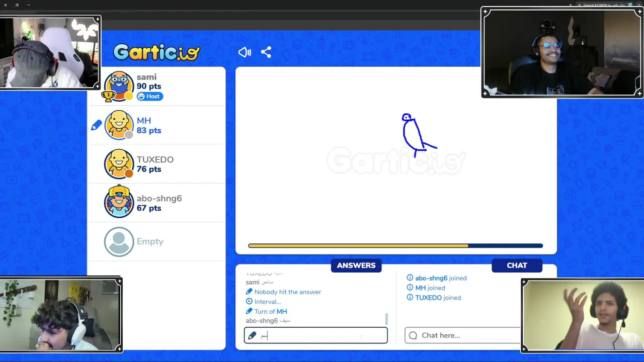Viewport: 644px width, 362px height.
Task: Open the share room icon
Action: click(266, 52)
